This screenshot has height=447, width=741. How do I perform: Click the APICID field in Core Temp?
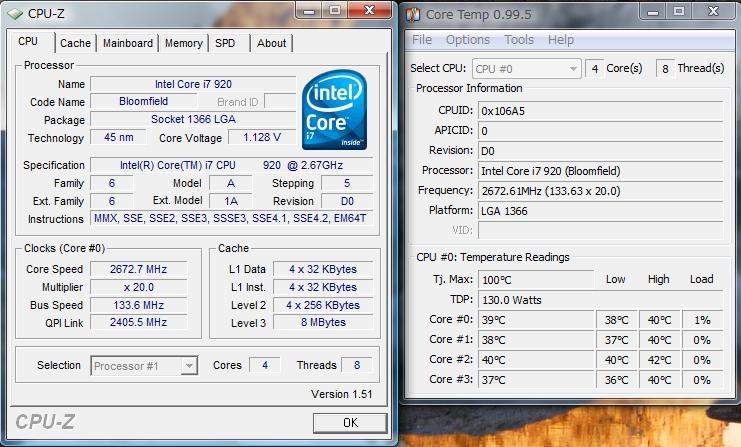tap(601, 131)
